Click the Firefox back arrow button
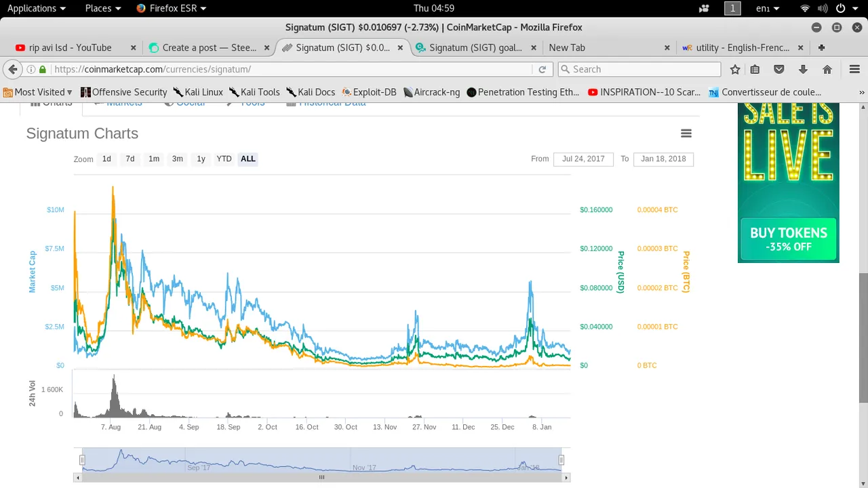This screenshot has width=868, height=488. 13,69
